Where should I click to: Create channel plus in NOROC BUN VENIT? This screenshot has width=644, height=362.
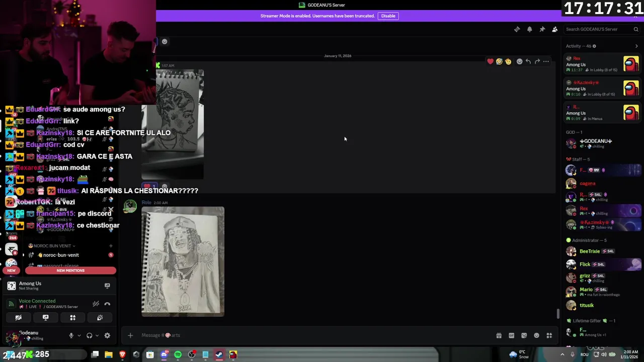click(111, 246)
